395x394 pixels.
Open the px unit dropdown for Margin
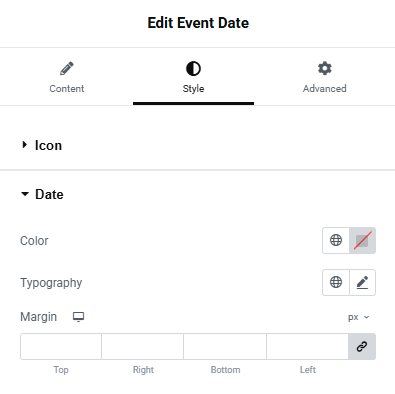pos(359,317)
